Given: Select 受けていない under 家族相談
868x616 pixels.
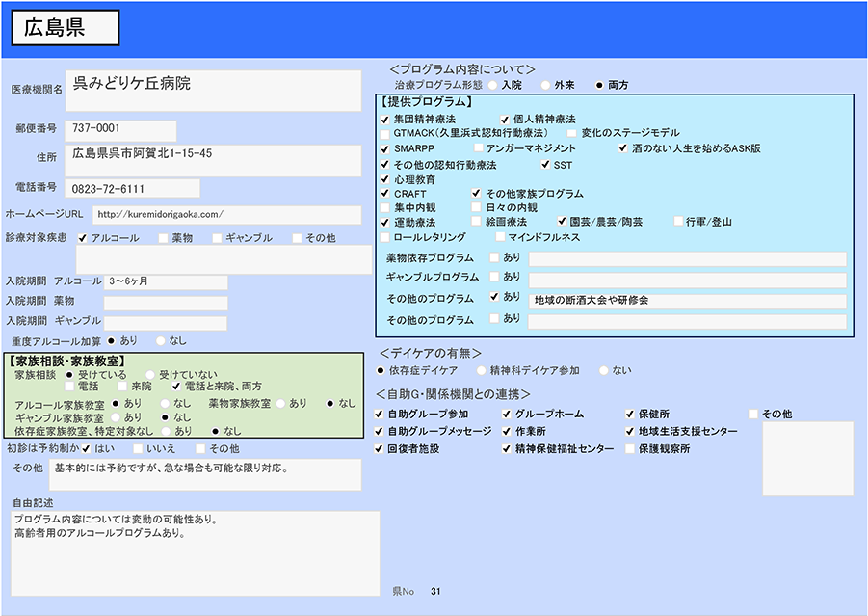Looking at the screenshot, I should 150,374.
